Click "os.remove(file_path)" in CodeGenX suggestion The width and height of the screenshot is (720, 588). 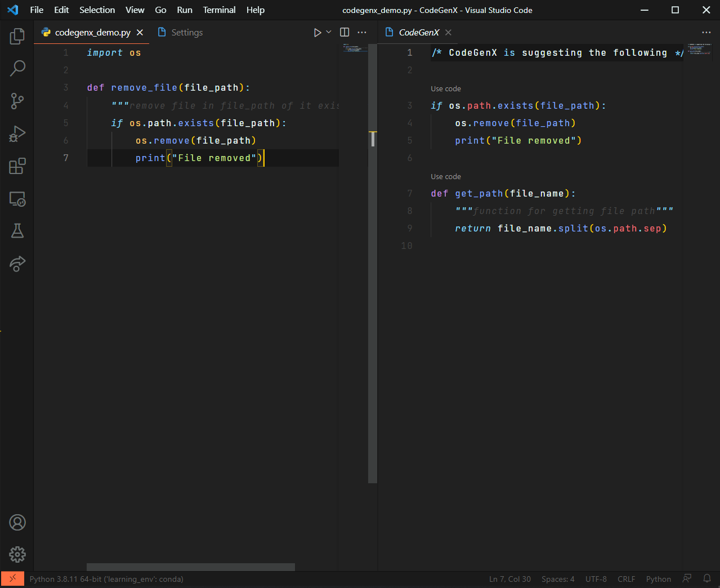tap(515, 123)
